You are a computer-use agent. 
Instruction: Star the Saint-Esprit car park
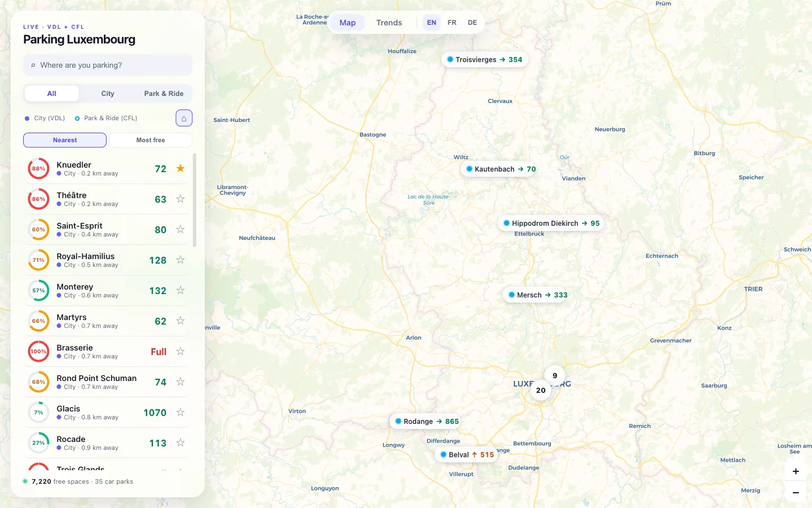(180, 229)
